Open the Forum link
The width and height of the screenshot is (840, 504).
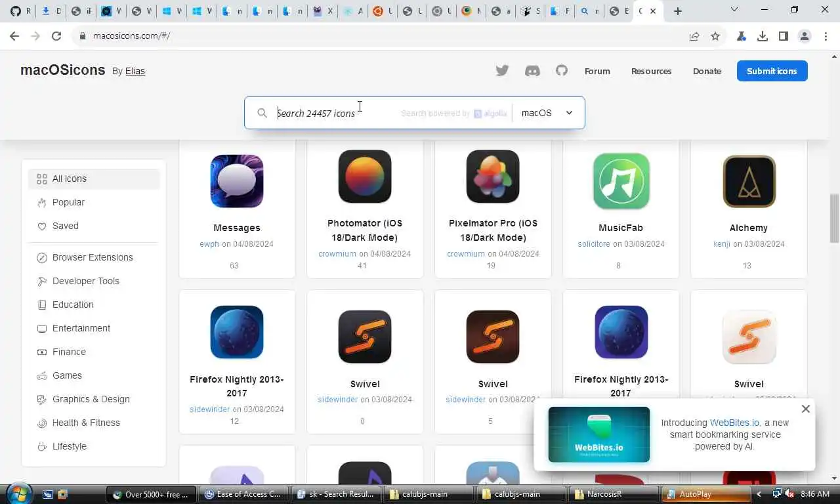coord(597,71)
